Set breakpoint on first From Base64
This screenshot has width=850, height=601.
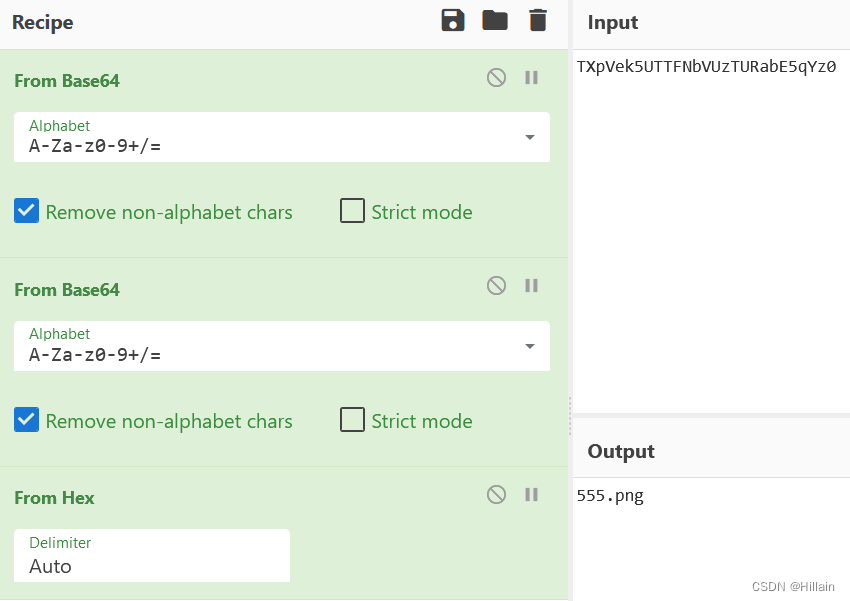tap(531, 77)
